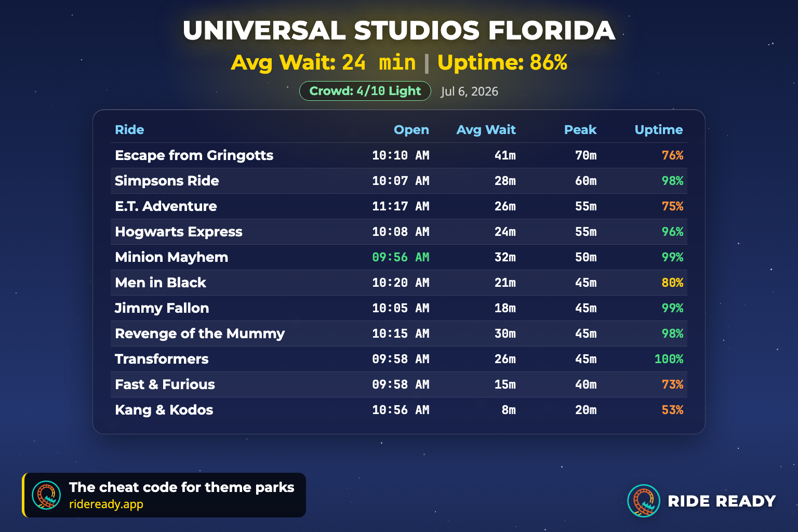Select the "Minion Mayhem" ride name
This screenshot has width=798, height=532.
click(x=171, y=257)
